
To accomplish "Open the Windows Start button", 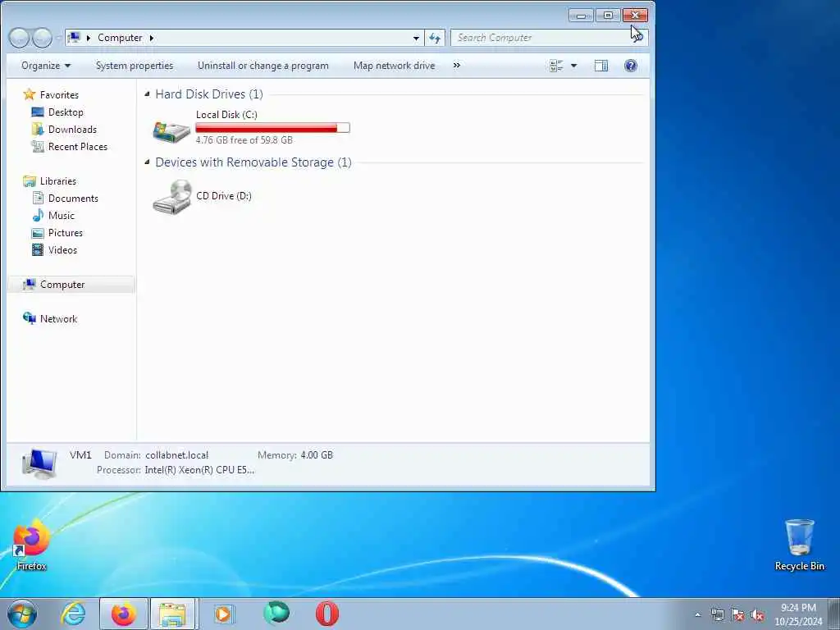I will coord(22,614).
